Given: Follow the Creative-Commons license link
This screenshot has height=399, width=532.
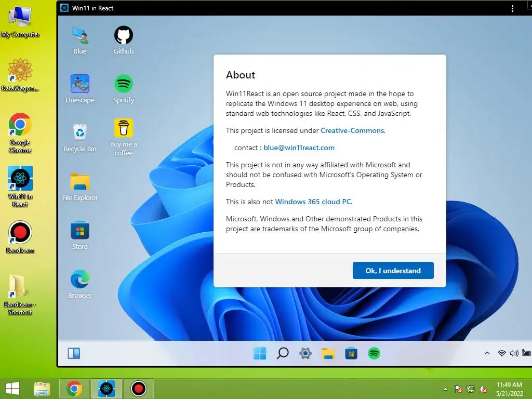Looking at the screenshot, I should pyautogui.click(x=353, y=130).
